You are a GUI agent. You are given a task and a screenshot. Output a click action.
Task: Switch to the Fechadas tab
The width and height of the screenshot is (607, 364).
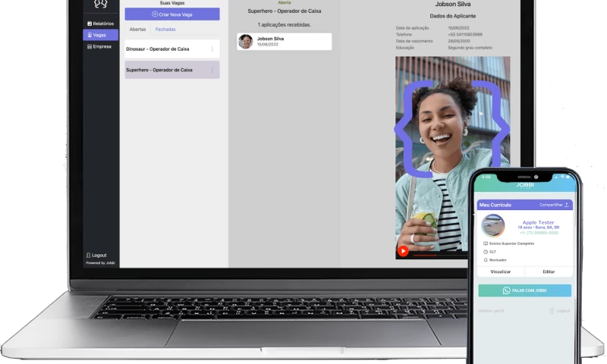(165, 30)
